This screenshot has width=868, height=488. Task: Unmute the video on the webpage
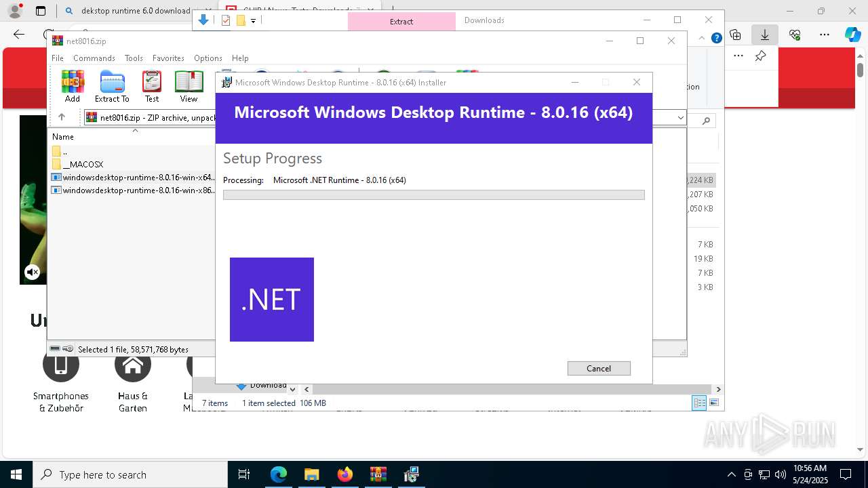32,272
